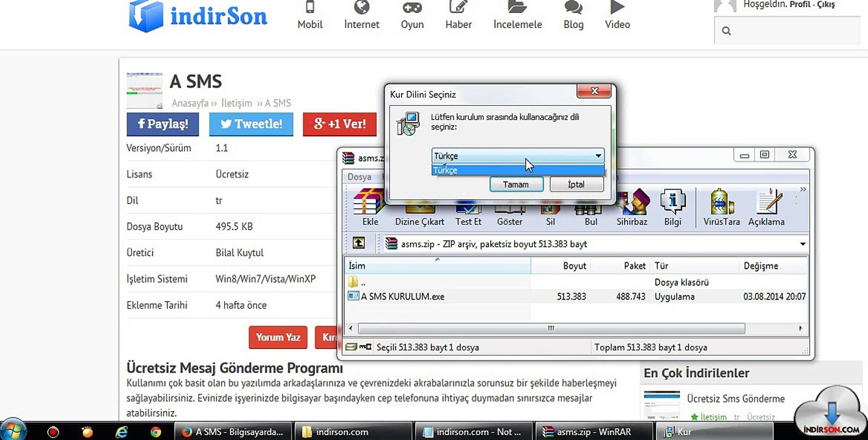Open Ücretsiz Sms Gönderme sidebar link
Screen dimensions: 868x440
pyautogui.click(x=735, y=398)
